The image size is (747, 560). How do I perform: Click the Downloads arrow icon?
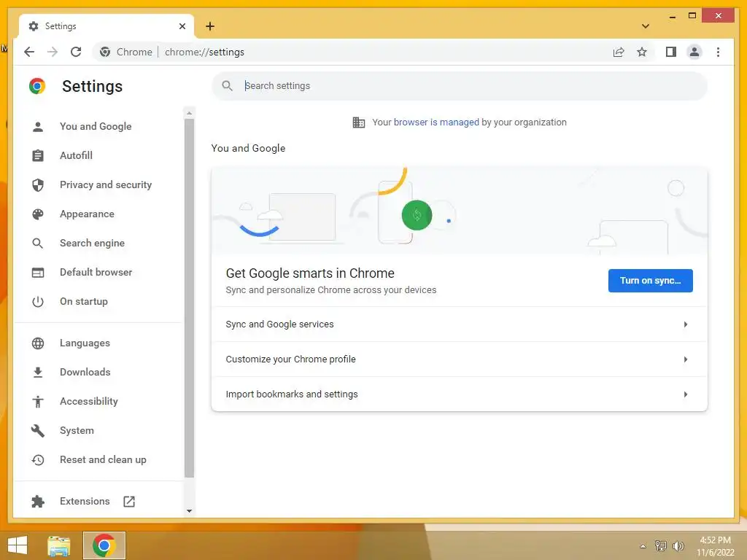click(38, 373)
